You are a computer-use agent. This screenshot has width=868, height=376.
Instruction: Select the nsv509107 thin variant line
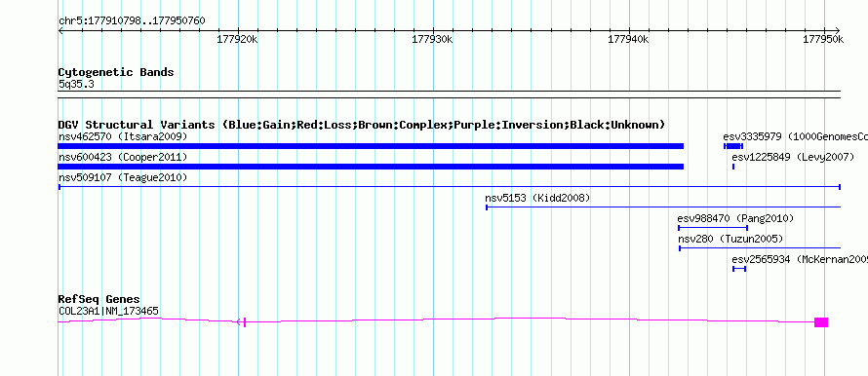pos(450,187)
